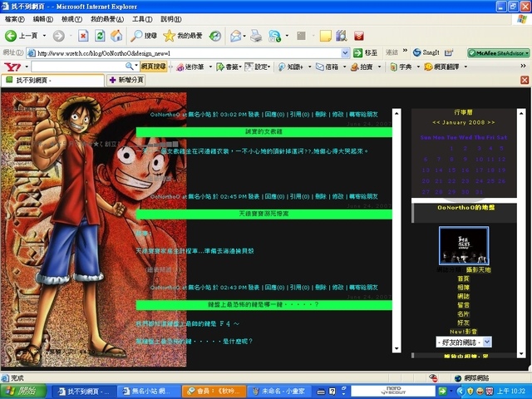
Task: Click the Mail envelope icon
Action: pyautogui.click(x=235, y=36)
